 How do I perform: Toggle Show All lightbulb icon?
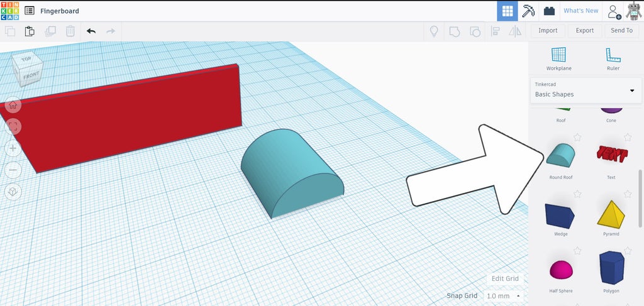coord(434,31)
